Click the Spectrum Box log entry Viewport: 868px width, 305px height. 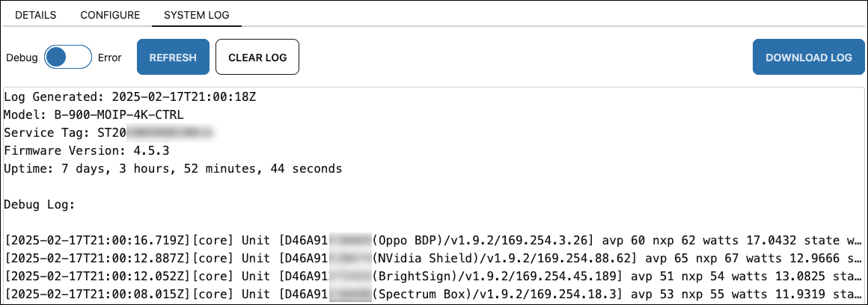[434, 293]
